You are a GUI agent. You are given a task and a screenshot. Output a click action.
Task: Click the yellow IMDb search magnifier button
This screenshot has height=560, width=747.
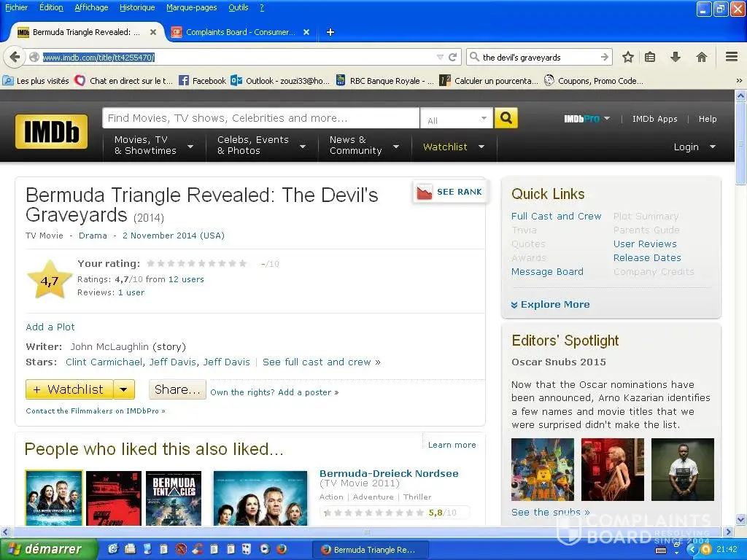pos(506,118)
